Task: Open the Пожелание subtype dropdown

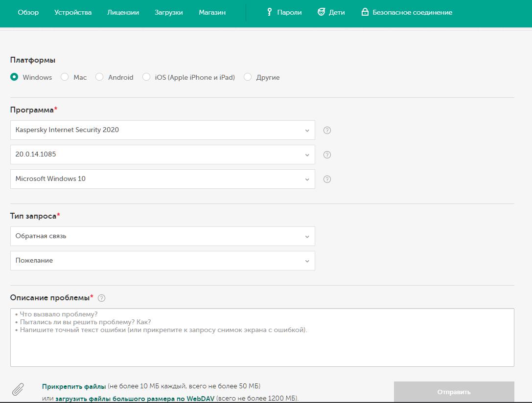Action: (x=162, y=261)
